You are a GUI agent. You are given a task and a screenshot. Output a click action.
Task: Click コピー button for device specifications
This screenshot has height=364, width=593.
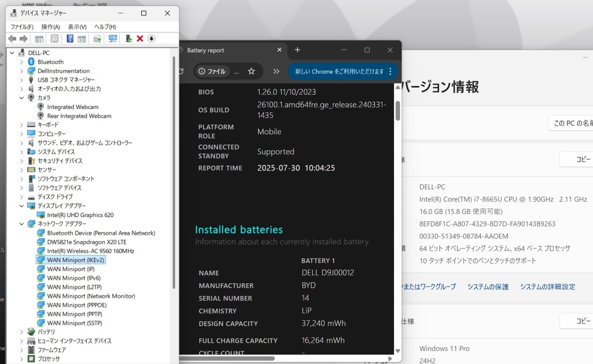(x=576, y=159)
